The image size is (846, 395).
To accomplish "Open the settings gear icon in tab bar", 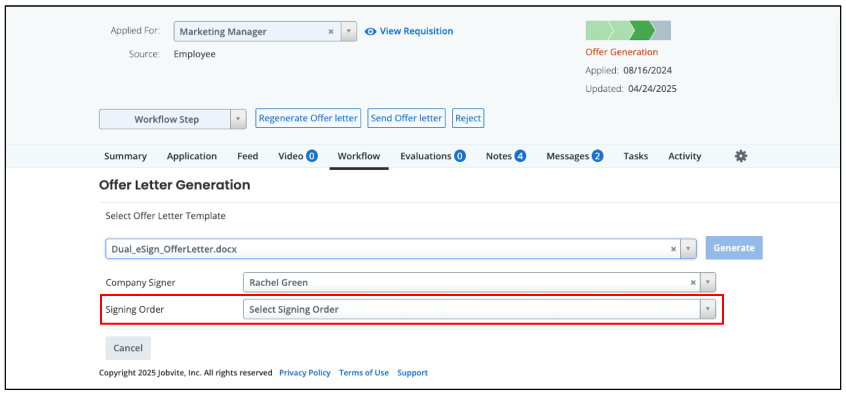I will point(741,156).
